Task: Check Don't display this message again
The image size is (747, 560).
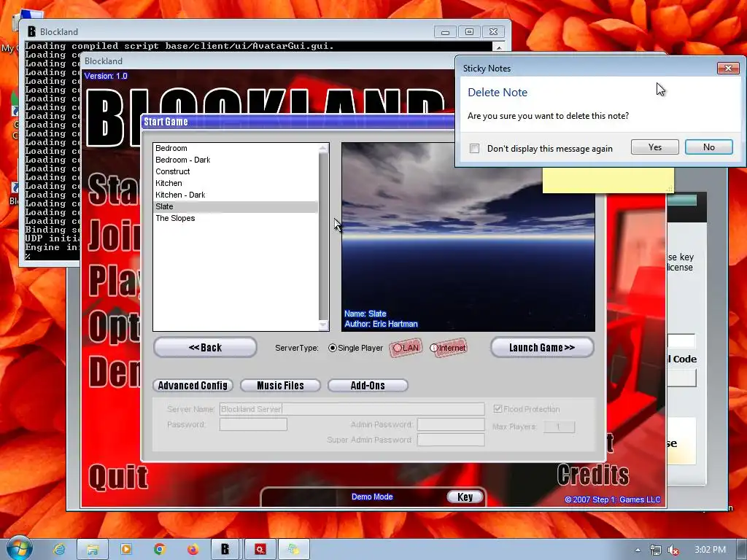Action: [474, 149]
